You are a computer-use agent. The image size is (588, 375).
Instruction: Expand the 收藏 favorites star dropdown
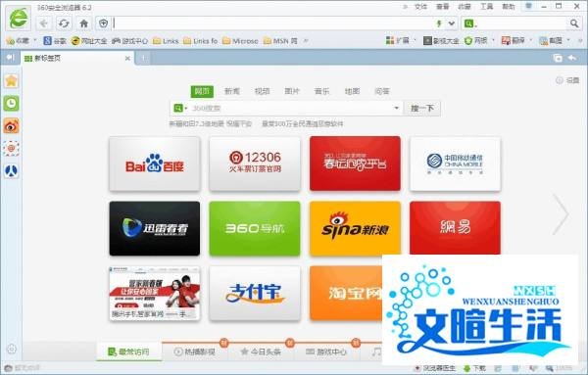pyautogui.click(x=34, y=40)
